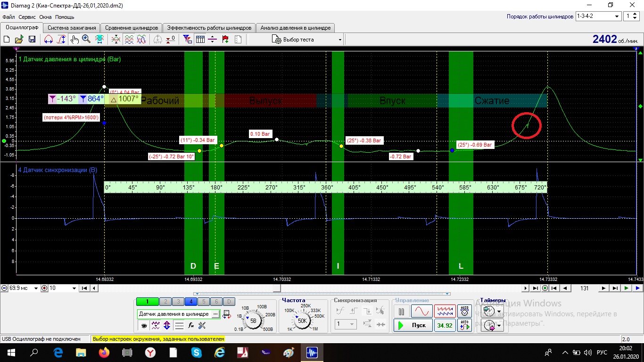644x362 pixels.
Task: Click the wrench and screwdriver channel settings icon
Action: coord(202,325)
